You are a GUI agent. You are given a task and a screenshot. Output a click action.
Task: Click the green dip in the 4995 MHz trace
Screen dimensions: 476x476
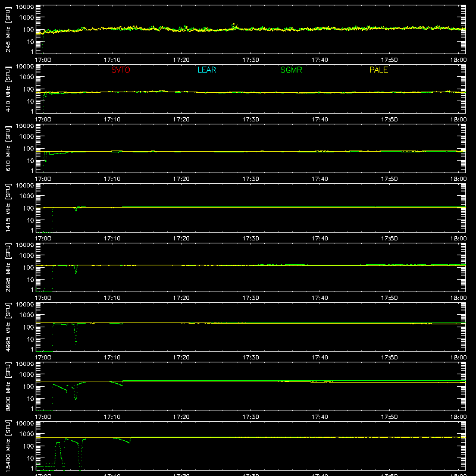click(x=76, y=334)
